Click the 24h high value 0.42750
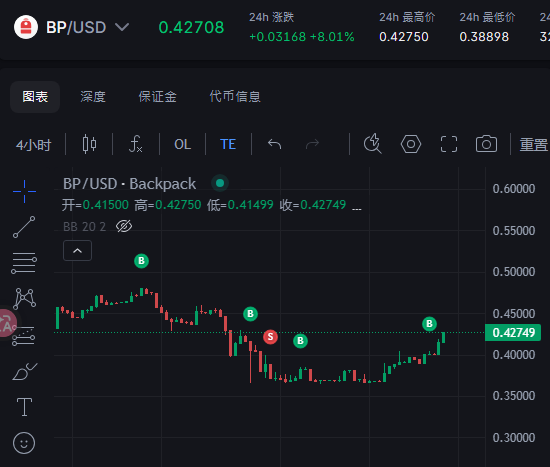Screen dimensions: 550x467 click(x=404, y=37)
